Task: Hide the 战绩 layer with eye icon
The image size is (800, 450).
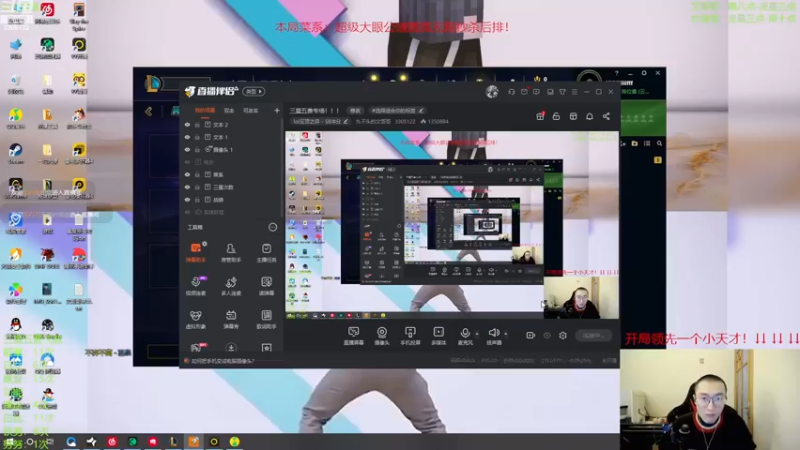Action: pyautogui.click(x=187, y=199)
